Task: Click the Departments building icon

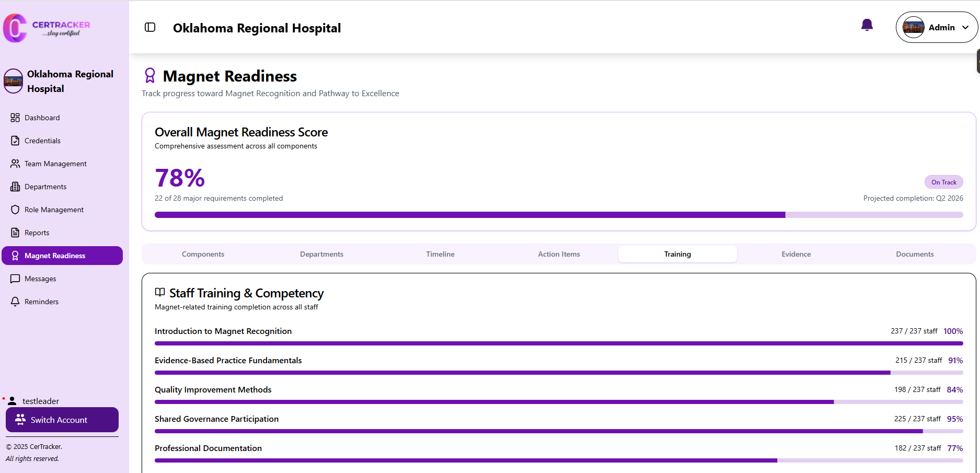Action: point(15,187)
